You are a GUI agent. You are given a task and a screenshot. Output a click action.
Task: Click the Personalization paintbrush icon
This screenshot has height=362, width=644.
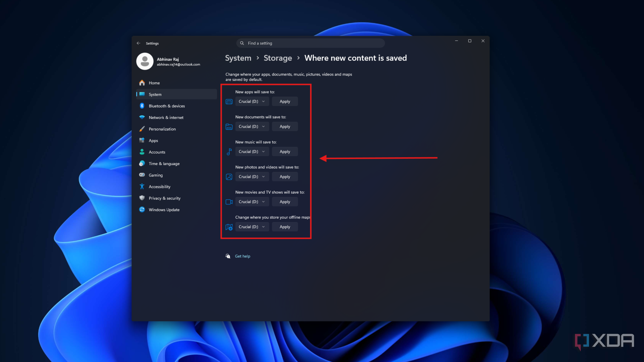click(142, 129)
